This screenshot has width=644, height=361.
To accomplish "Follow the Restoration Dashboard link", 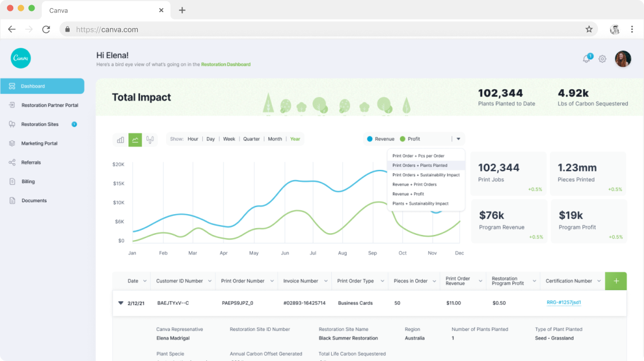I will tap(226, 64).
